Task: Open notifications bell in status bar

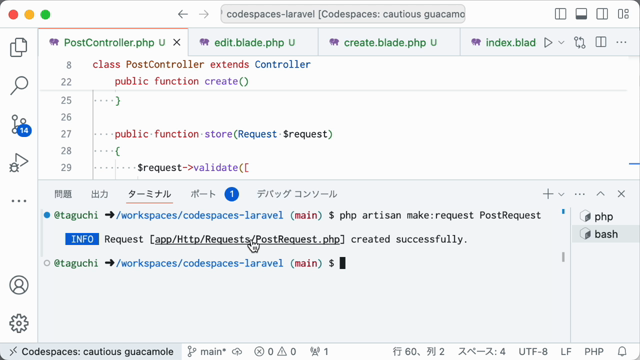Action: coord(622,351)
